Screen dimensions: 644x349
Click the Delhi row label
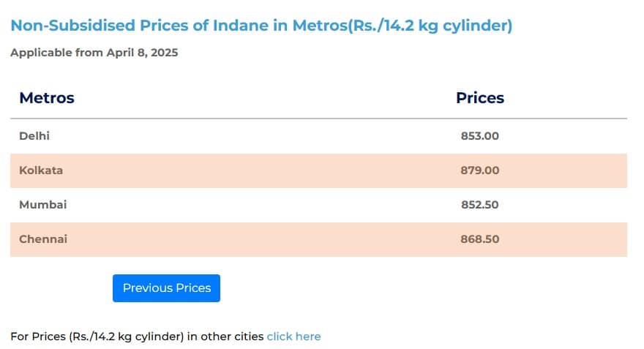34,136
